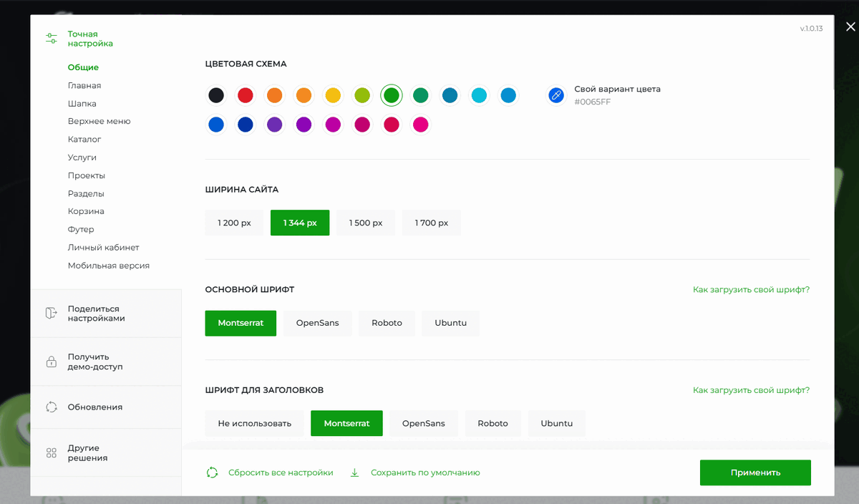Open the custom color picker pencil icon
Image resolution: width=859 pixels, height=504 pixels.
pos(556,95)
